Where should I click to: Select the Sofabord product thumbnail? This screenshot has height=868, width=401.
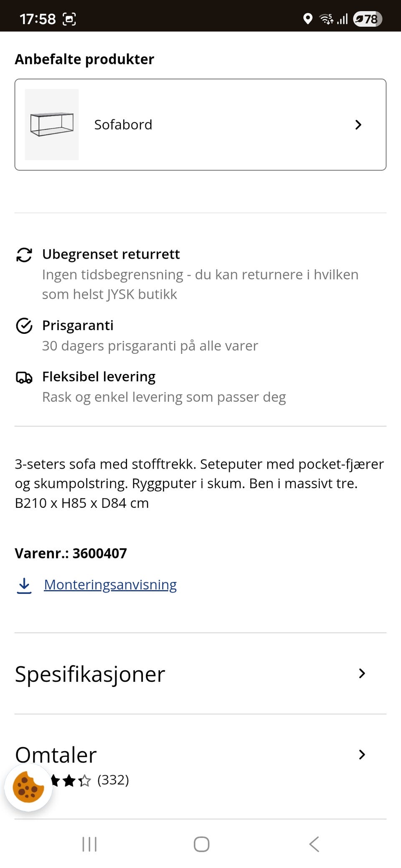[x=51, y=124]
